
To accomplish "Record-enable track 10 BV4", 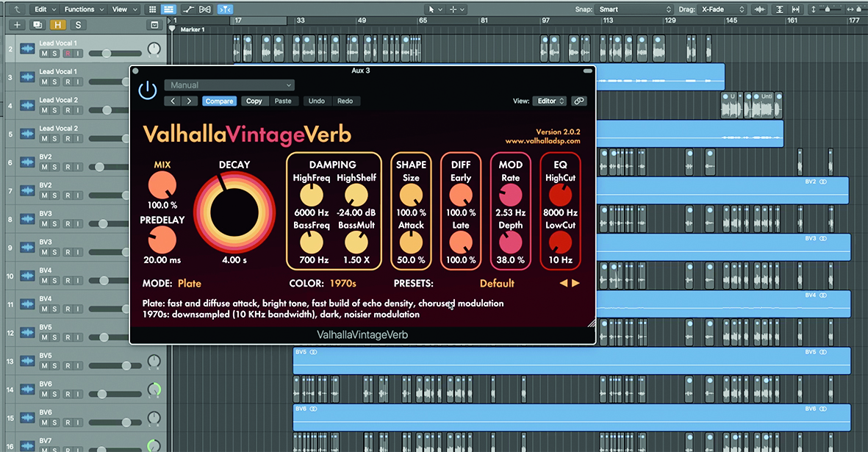I will (x=68, y=281).
